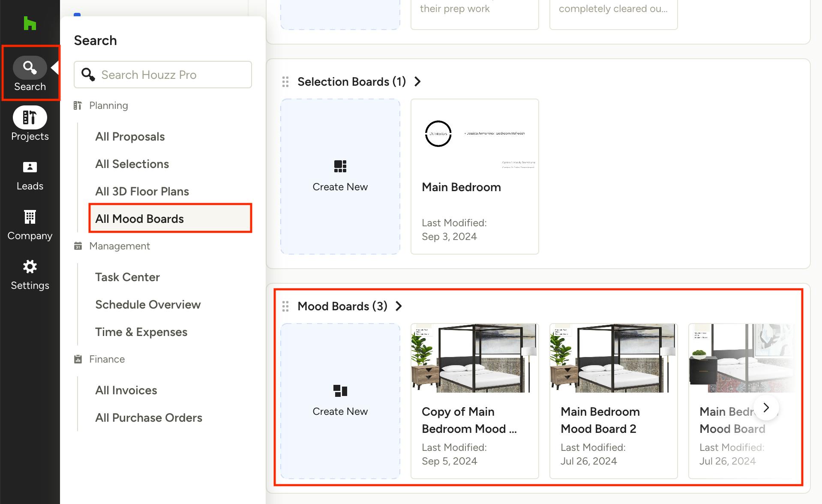Open All Purchase Orders link

[x=148, y=417]
